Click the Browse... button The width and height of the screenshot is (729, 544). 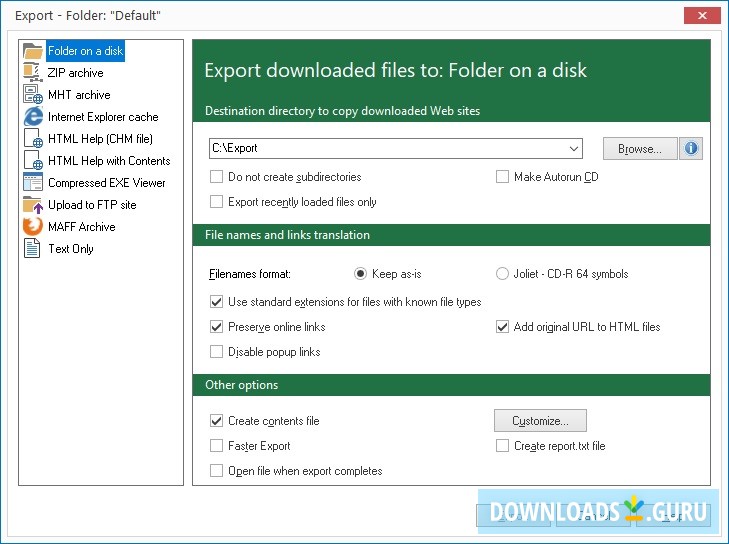pos(640,149)
